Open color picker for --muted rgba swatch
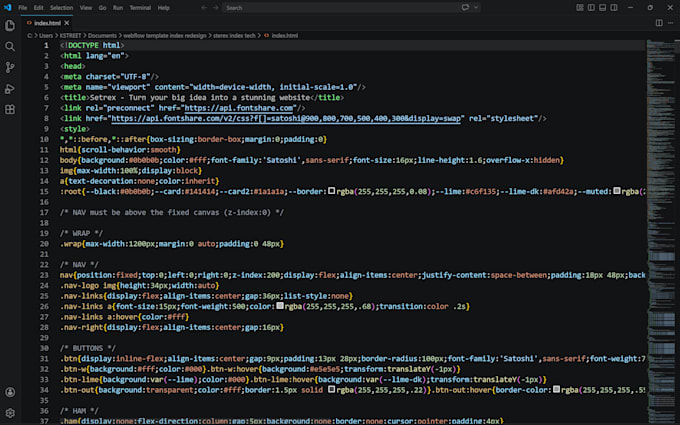This screenshot has width=680, height=425. pyautogui.click(x=616, y=190)
